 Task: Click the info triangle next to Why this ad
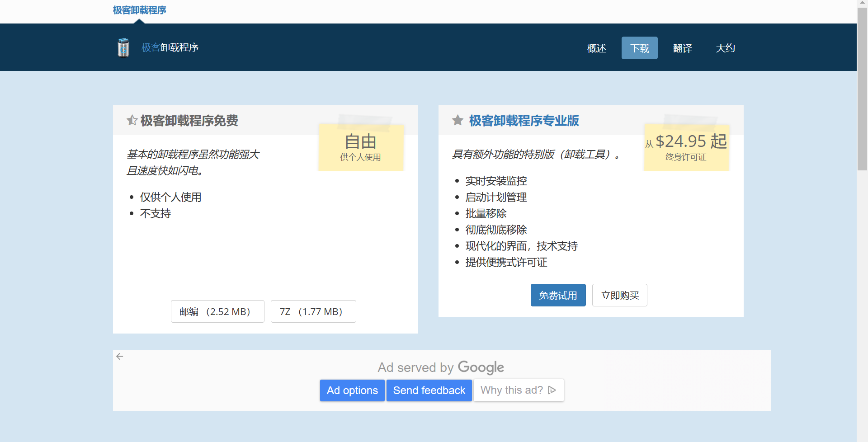point(552,390)
